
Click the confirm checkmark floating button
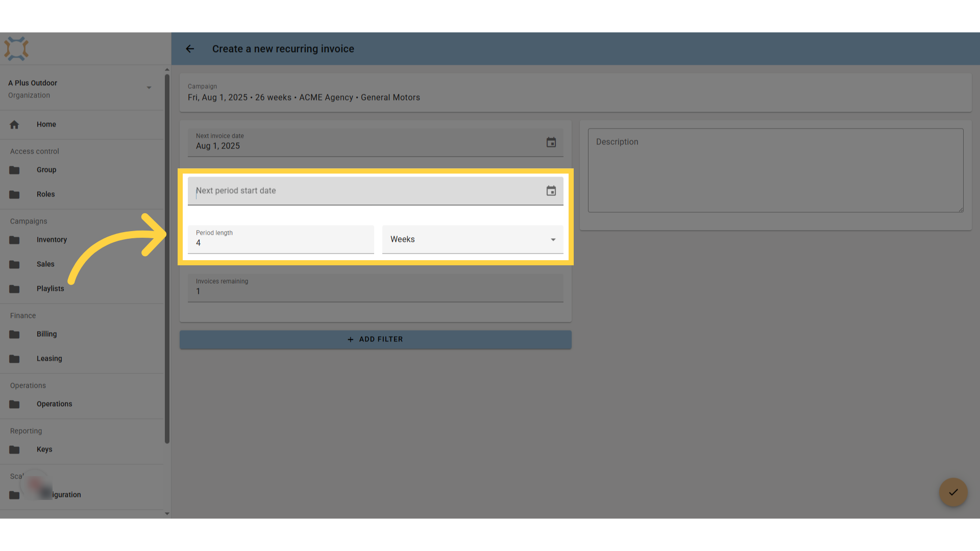click(x=953, y=492)
